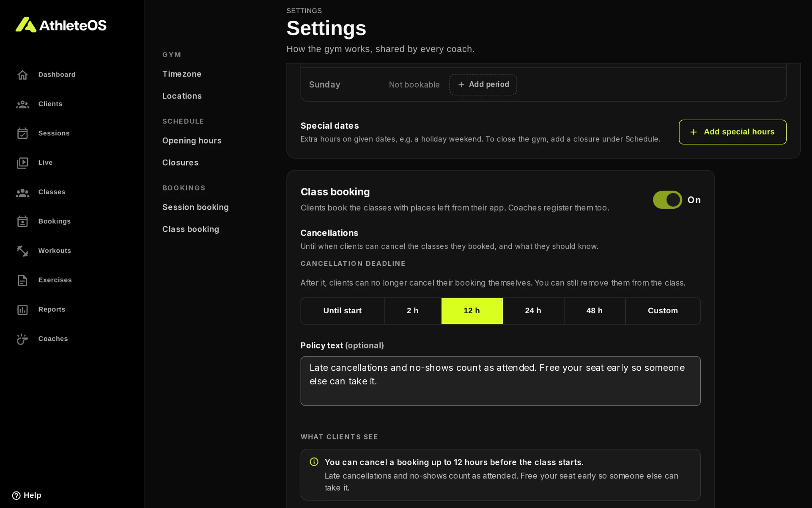The width and height of the screenshot is (812, 508).
Task: Open the Dashboard nav label
Action: tap(57, 75)
